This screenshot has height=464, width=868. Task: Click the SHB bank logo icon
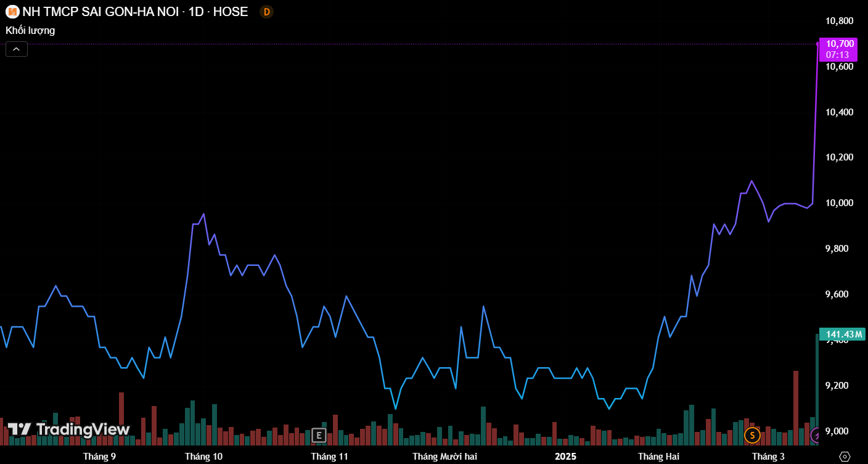[x=12, y=12]
